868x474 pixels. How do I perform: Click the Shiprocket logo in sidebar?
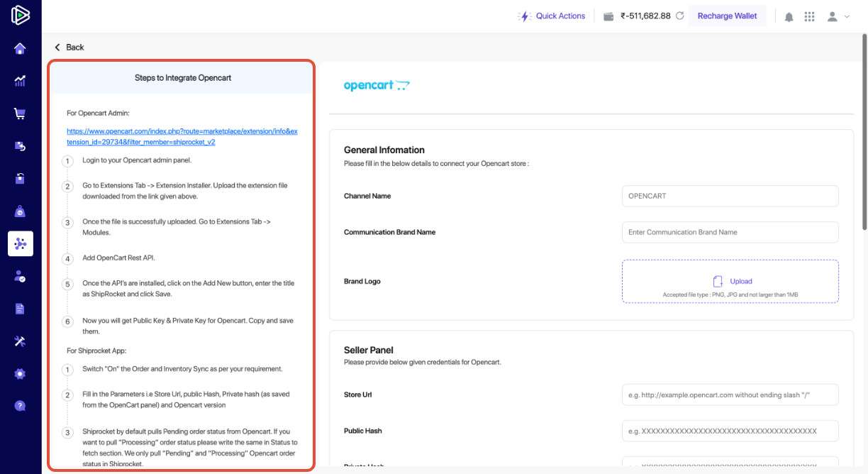(x=20, y=15)
